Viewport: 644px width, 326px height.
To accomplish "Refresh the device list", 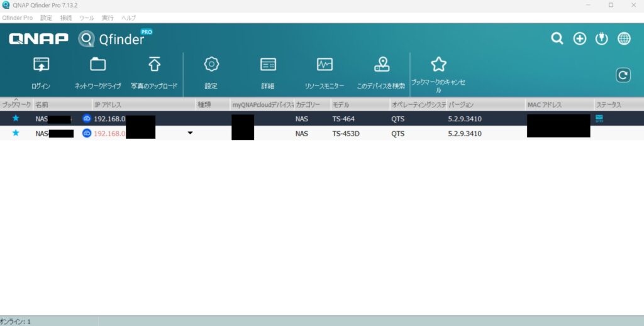I will [x=623, y=75].
